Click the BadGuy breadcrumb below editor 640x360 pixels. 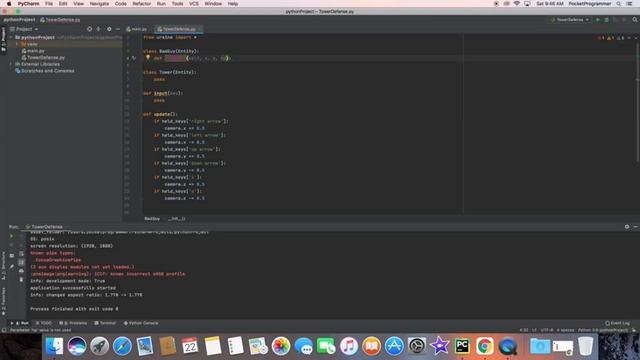tap(152, 218)
